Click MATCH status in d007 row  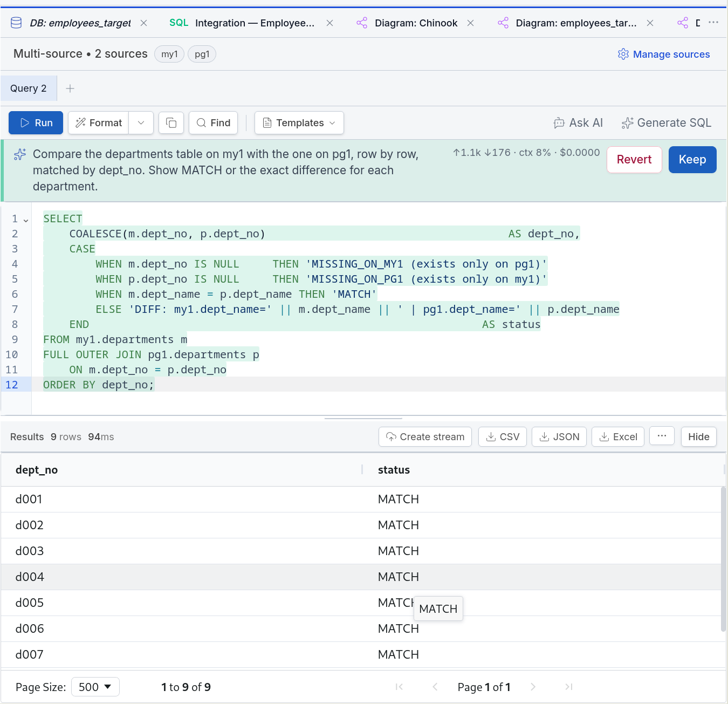[x=399, y=654]
